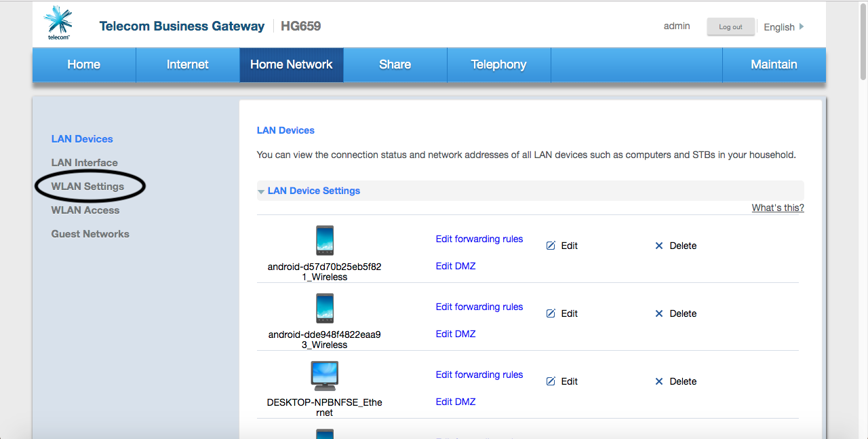Click the second android phone device icon
This screenshot has height=439, width=868.
click(325, 308)
